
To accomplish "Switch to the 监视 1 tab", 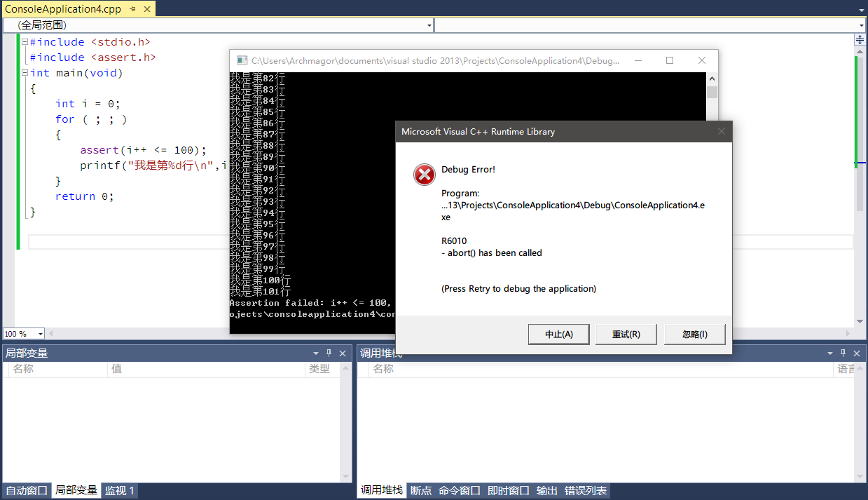I will click(119, 491).
